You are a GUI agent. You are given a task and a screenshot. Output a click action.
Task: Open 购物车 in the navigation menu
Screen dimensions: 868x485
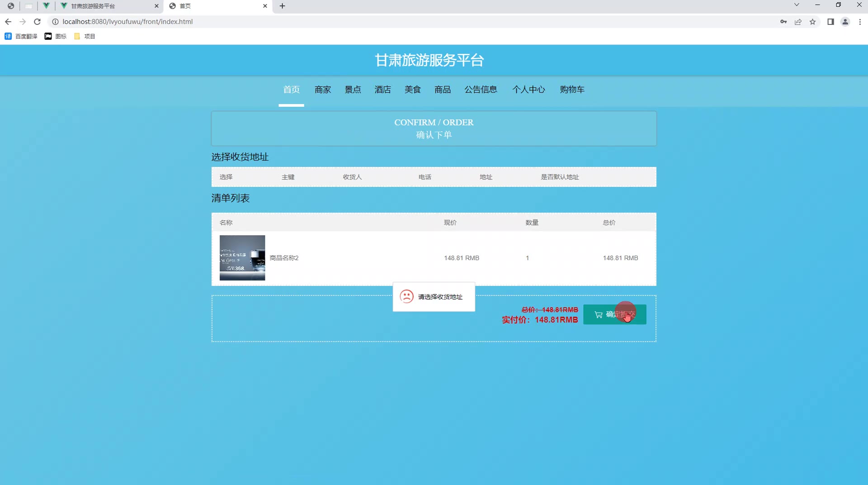pyautogui.click(x=572, y=90)
